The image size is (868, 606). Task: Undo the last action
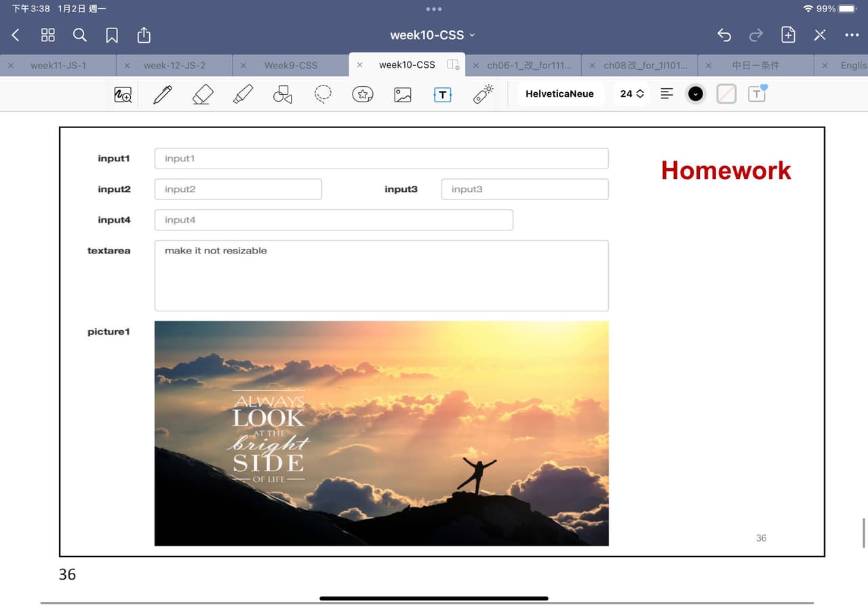click(725, 35)
